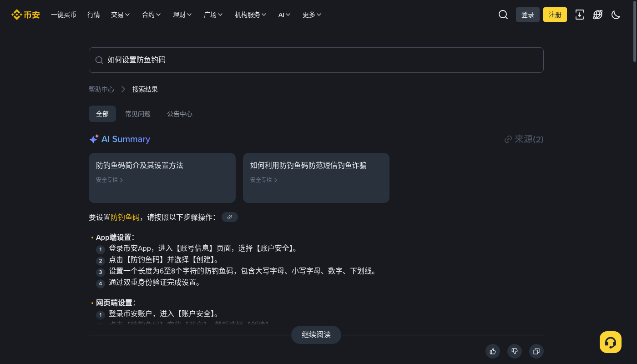Screen dimensions: 637x364
Task: Open 来源(2) sources link
Action: tap(524, 139)
